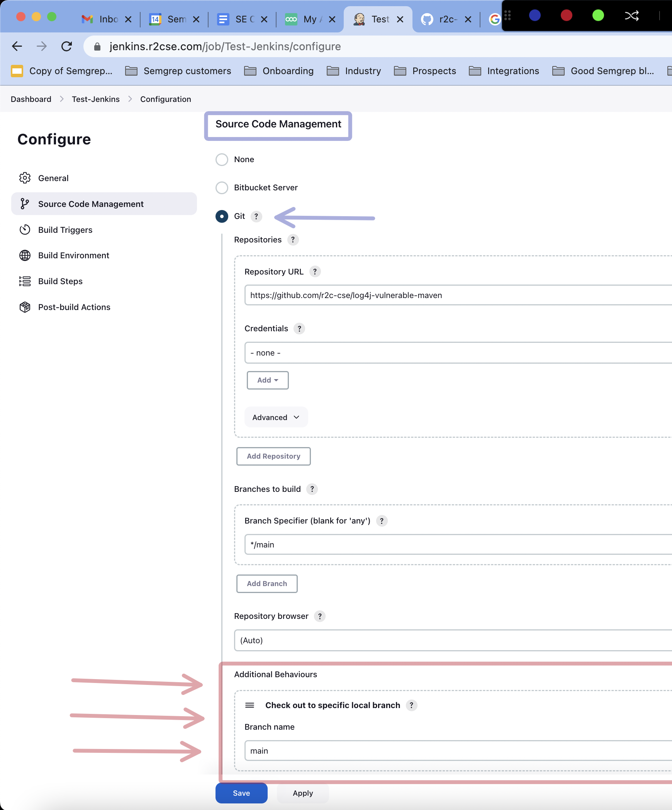Switch to the r2c GitHub browser tab
This screenshot has width=672, height=810.
pos(446,19)
